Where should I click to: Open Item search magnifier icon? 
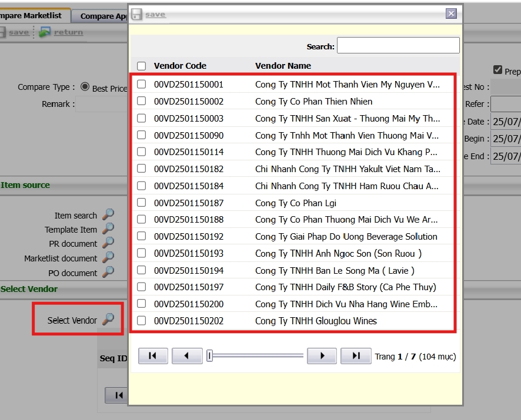click(x=108, y=215)
